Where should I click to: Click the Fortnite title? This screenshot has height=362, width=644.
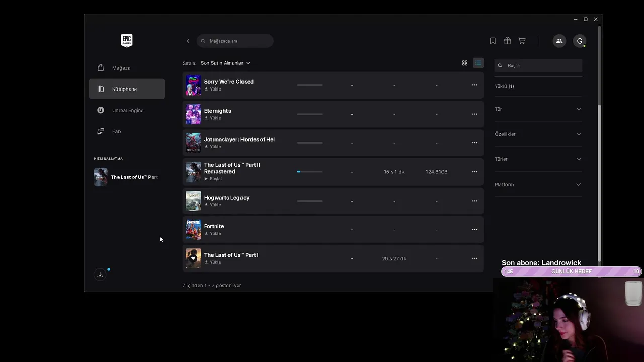[214, 226]
